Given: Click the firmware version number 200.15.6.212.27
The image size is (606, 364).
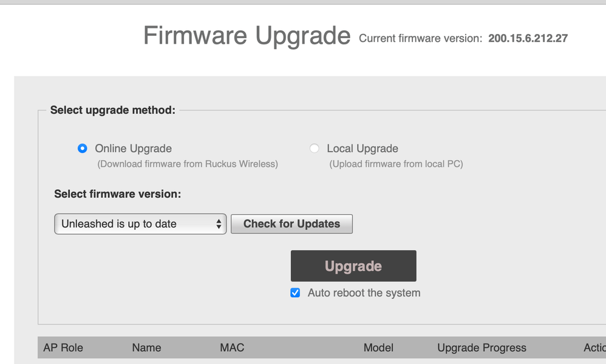Looking at the screenshot, I should [x=528, y=39].
